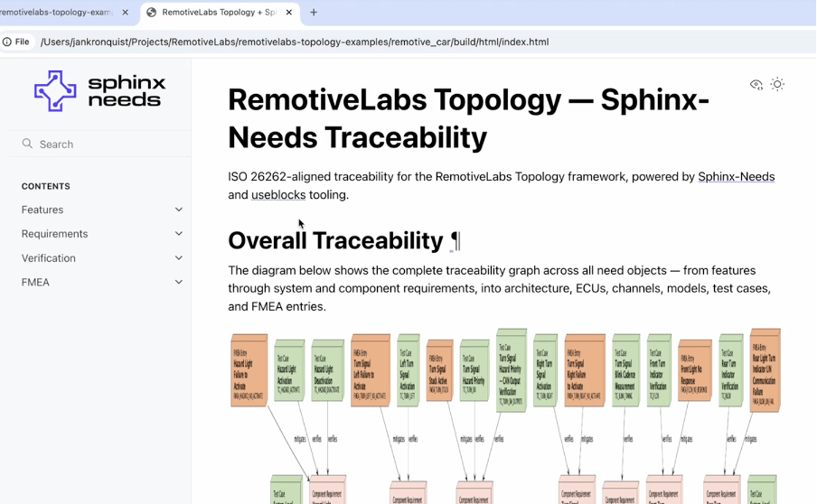Click Test Case node Turn Signal Hazard Priority
This screenshot has height=504, width=817.
pos(474,370)
